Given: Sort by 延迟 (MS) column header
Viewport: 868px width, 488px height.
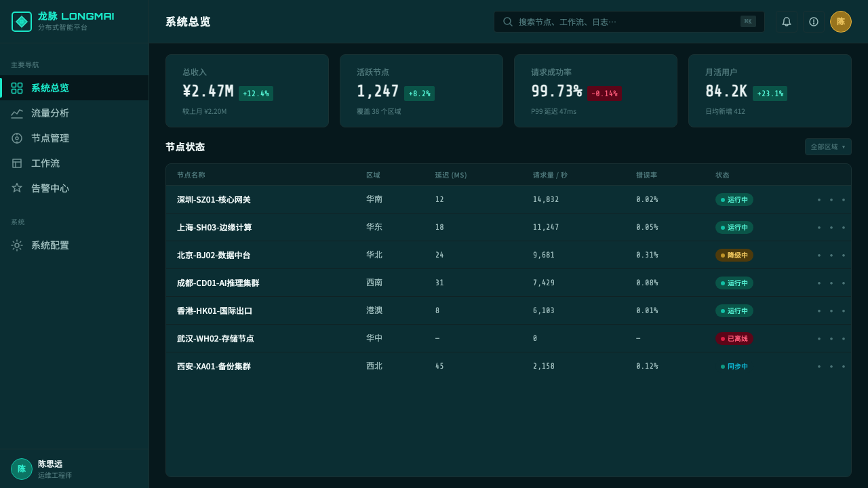Looking at the screenshot, I should [451, 175].
